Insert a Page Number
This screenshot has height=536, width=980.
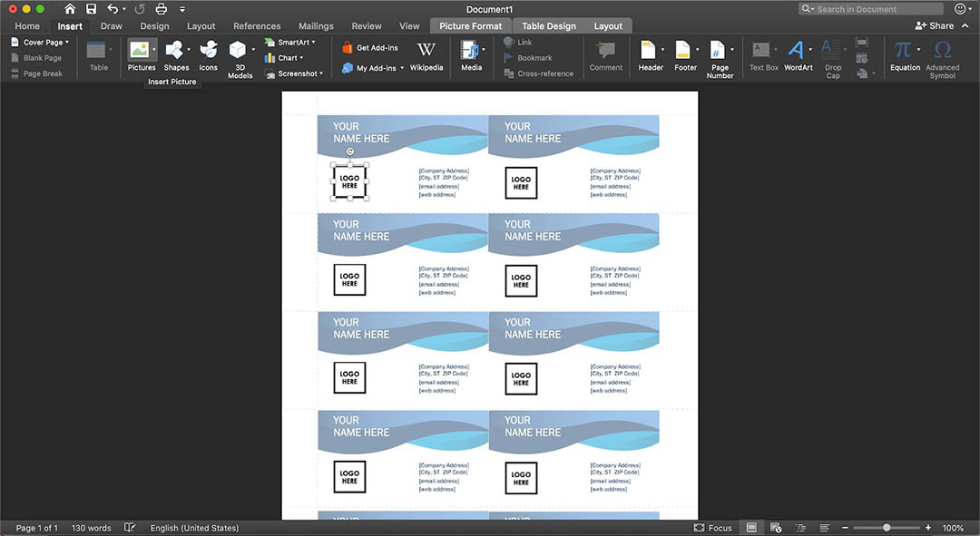pos(720,59)
